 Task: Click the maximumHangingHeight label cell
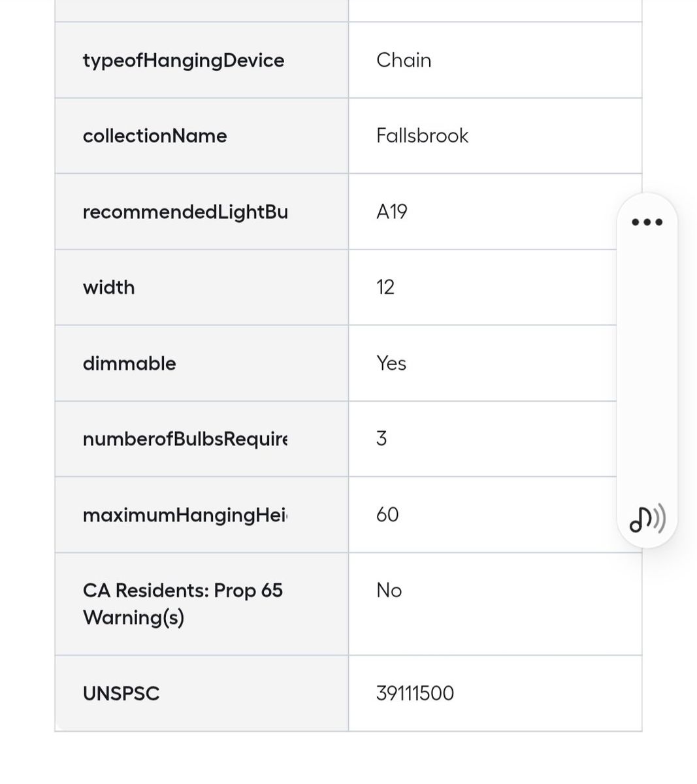[185, 515]
